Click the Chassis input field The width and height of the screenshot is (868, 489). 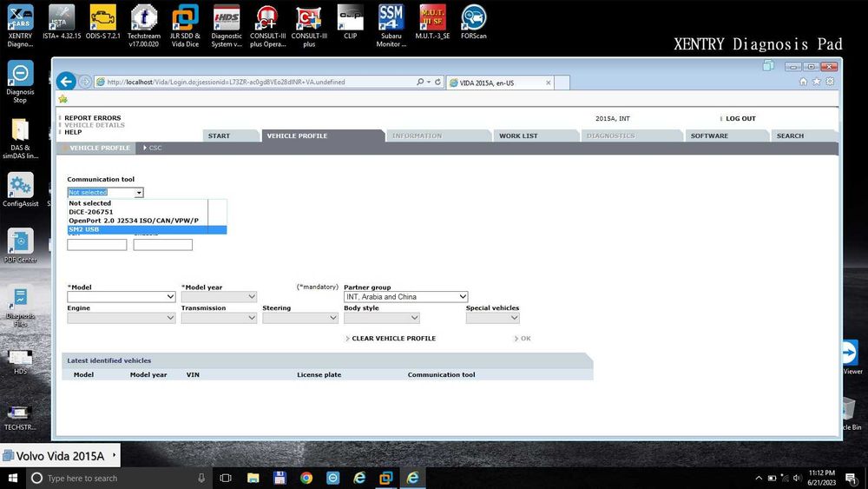coord(163,245)
